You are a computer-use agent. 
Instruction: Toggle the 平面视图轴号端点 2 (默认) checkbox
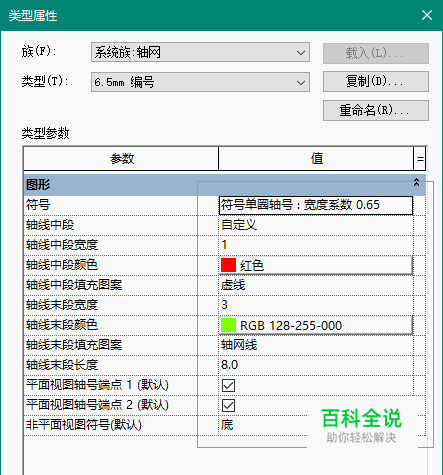pyautogui.click(x=228, y=405)
